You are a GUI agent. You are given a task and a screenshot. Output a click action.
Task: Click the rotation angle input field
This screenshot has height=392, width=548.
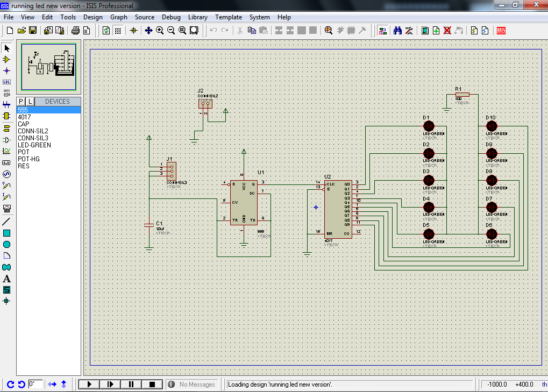coord(35,384)
